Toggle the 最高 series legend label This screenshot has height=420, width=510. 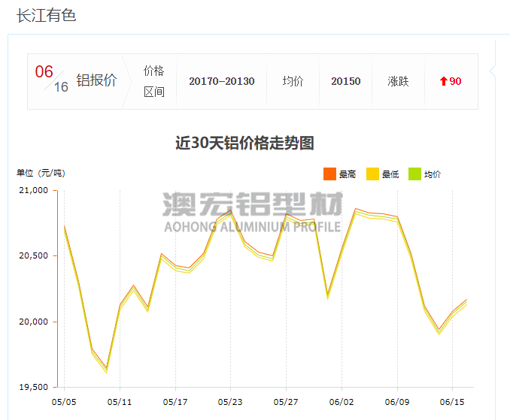pos(348,174)
